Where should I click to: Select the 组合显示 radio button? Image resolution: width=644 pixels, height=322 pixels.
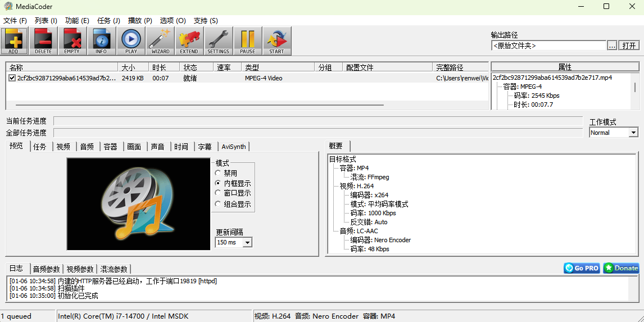pos(219,204)
